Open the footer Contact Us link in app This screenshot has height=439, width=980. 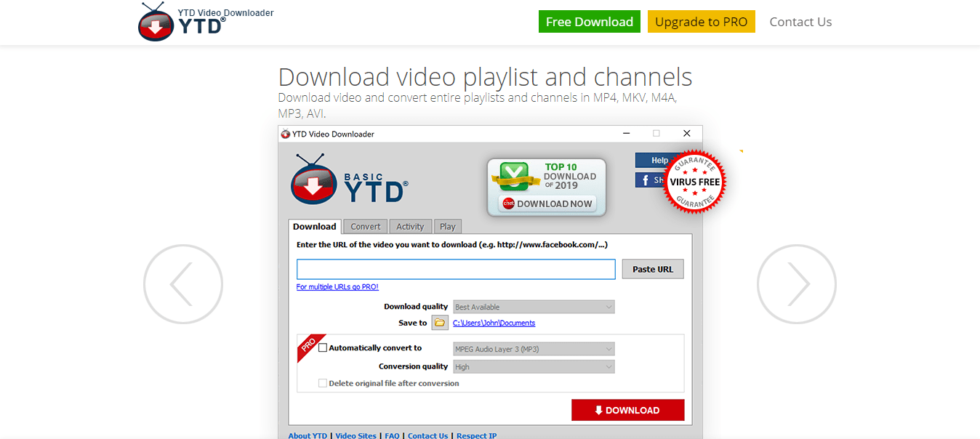pos(427,435)
